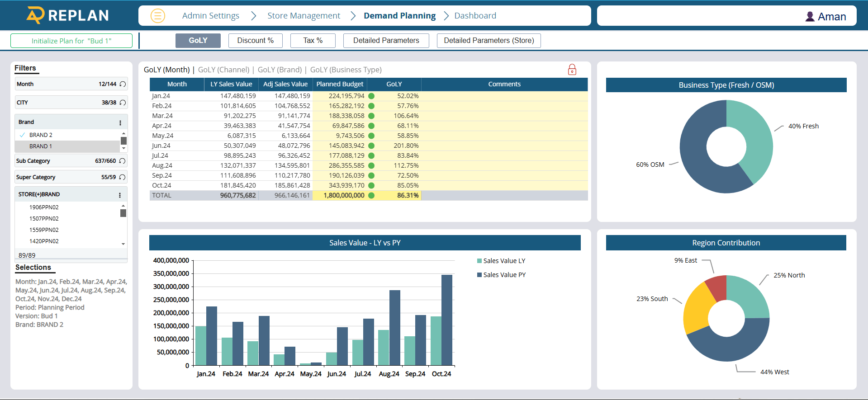This screenshot has width=868, height=400.
Task: Reset the Month filter with its refresh icon
Action: (x=123, y=84)
